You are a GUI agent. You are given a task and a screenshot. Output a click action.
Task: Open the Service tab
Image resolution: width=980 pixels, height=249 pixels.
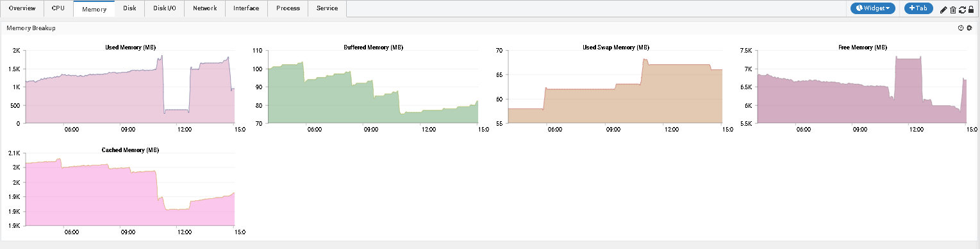[x=328, y=8]
